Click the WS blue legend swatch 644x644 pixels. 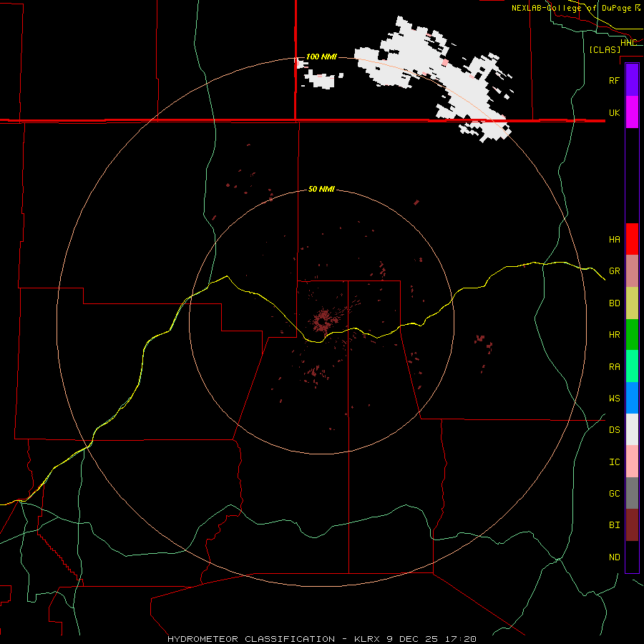[x=632, y=398]
